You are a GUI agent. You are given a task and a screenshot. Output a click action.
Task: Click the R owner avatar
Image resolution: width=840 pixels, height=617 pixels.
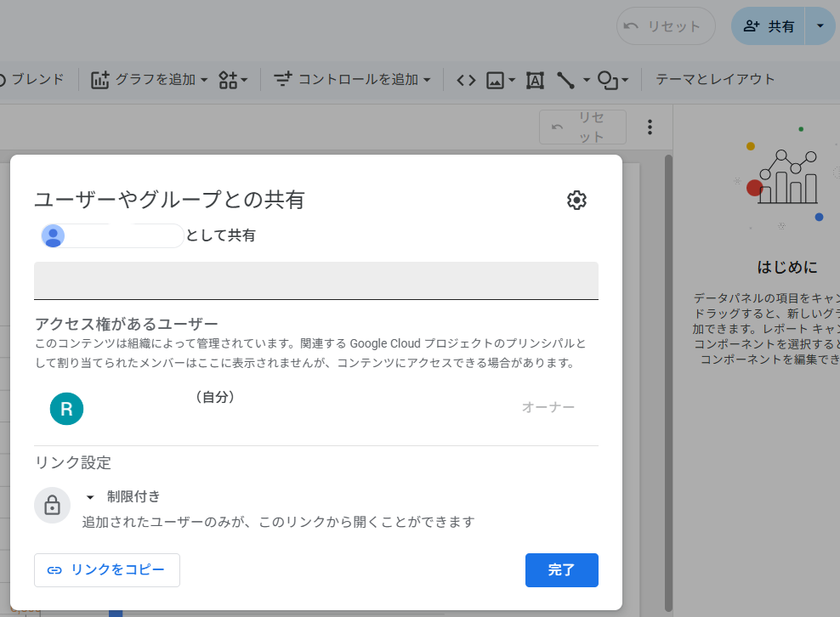point(66,409)
